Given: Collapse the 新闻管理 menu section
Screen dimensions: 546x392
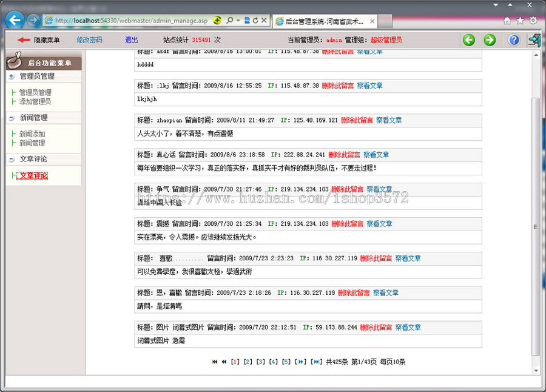Looking at the screenshot, I should (x=12, y=118).
